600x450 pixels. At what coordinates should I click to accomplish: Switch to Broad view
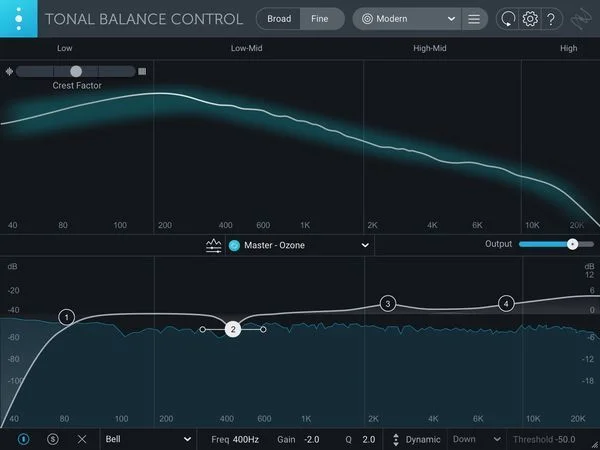(279, 19)
